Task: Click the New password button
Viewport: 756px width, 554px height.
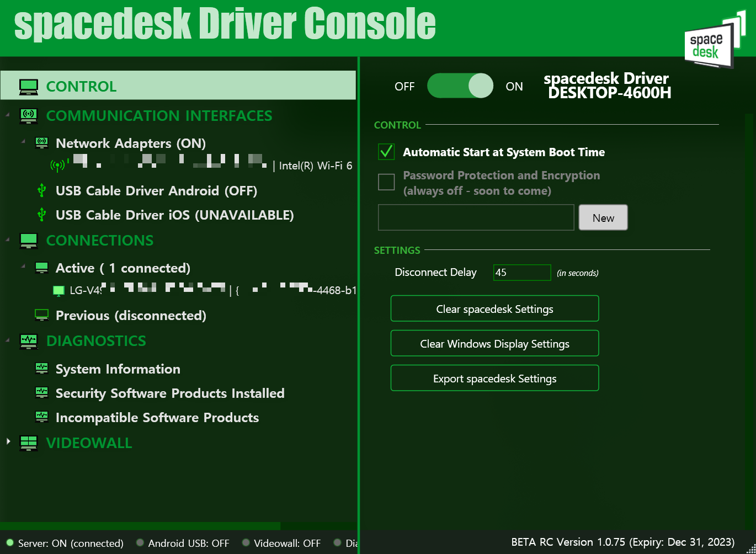Action: [603, 217]
